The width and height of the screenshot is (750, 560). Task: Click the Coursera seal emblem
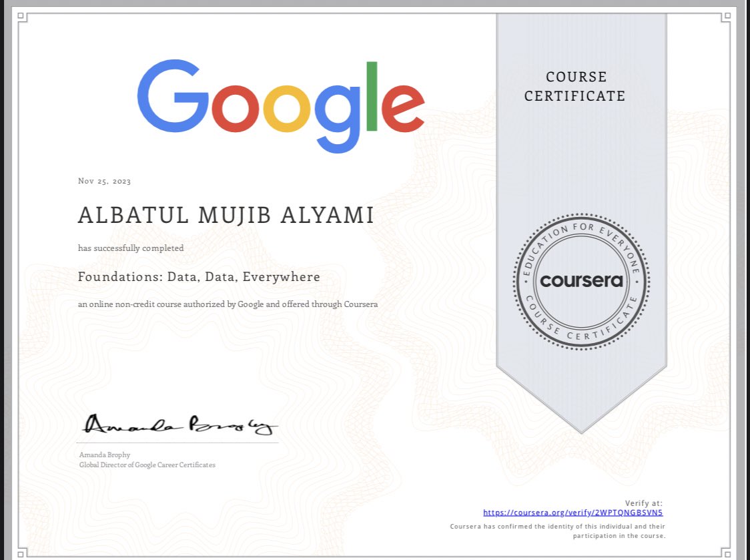pyautogui.click(x=581, y=282)
